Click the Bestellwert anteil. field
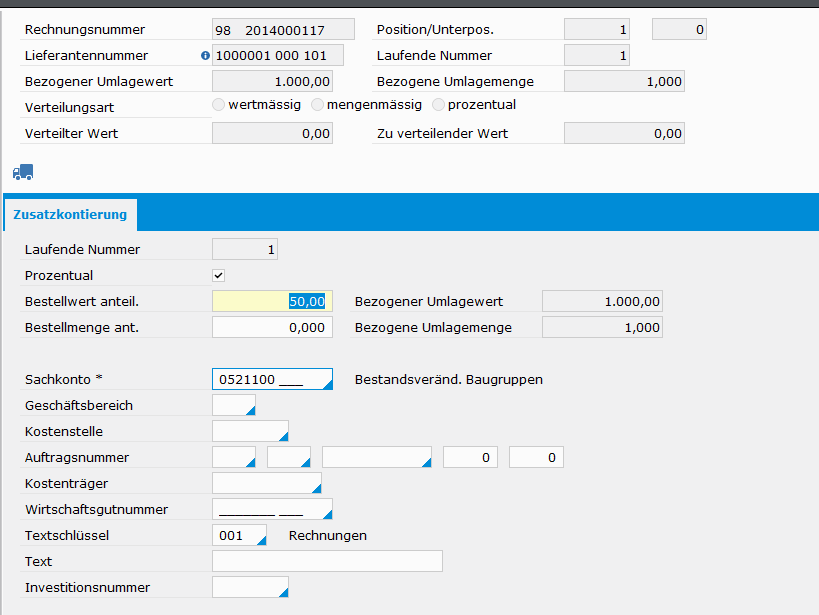This screenshot has width=819, height=615. (x=272, y=301)
